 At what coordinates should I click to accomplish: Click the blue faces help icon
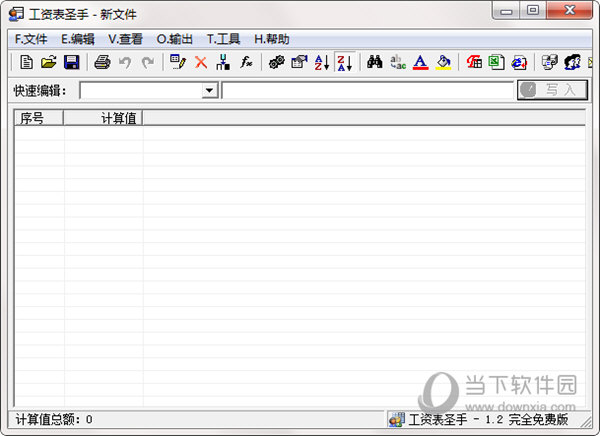click(572, 62)
